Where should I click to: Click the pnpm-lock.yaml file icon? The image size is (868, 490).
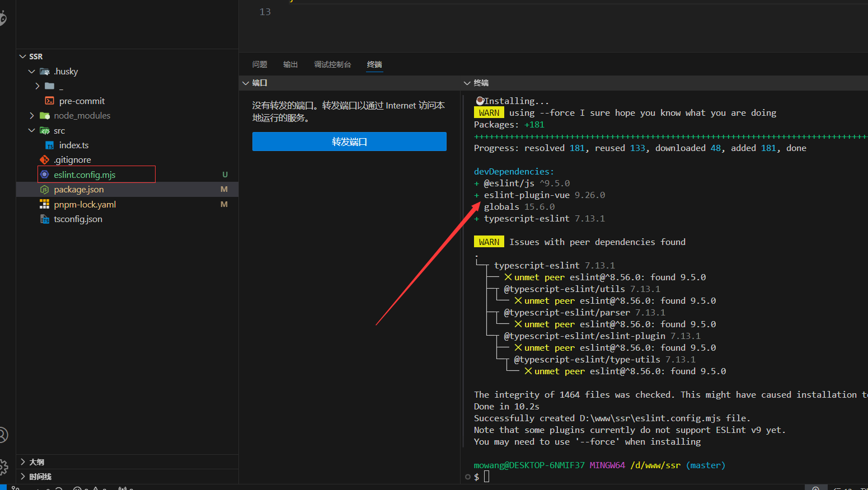45,204
